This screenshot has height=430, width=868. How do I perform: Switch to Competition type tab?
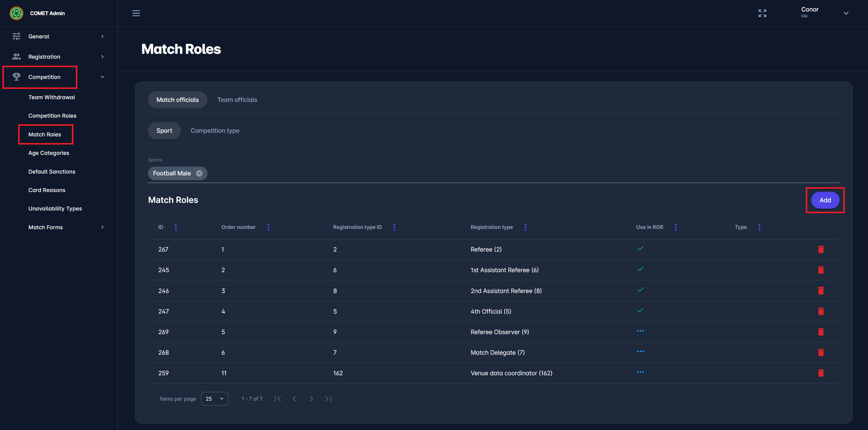click(215, 131)
